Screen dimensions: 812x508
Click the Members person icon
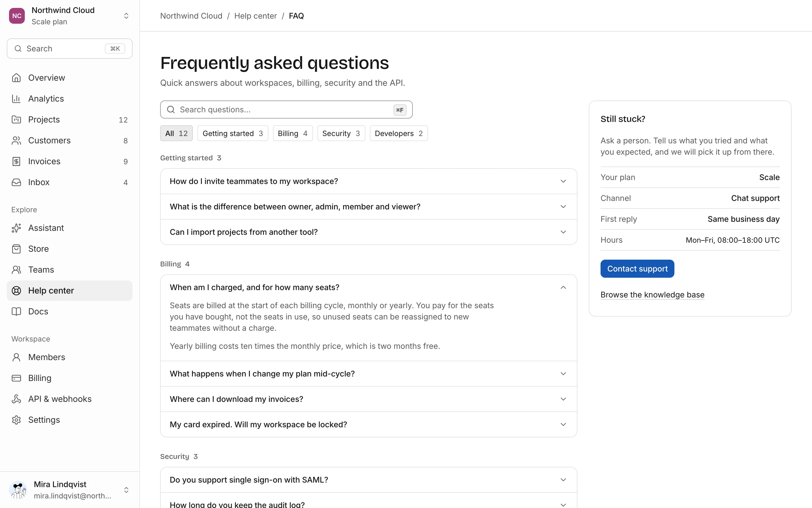(x=16, y=357)
